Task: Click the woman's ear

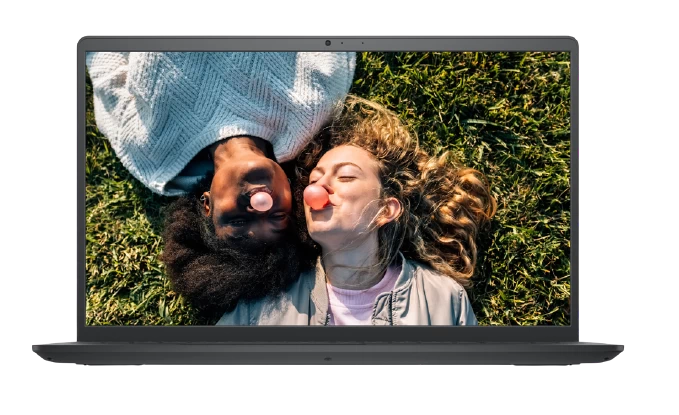Action: [x=391, y=210]
